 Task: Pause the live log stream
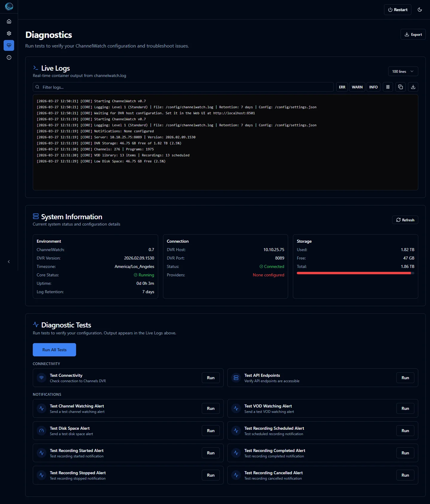[388, 87]
